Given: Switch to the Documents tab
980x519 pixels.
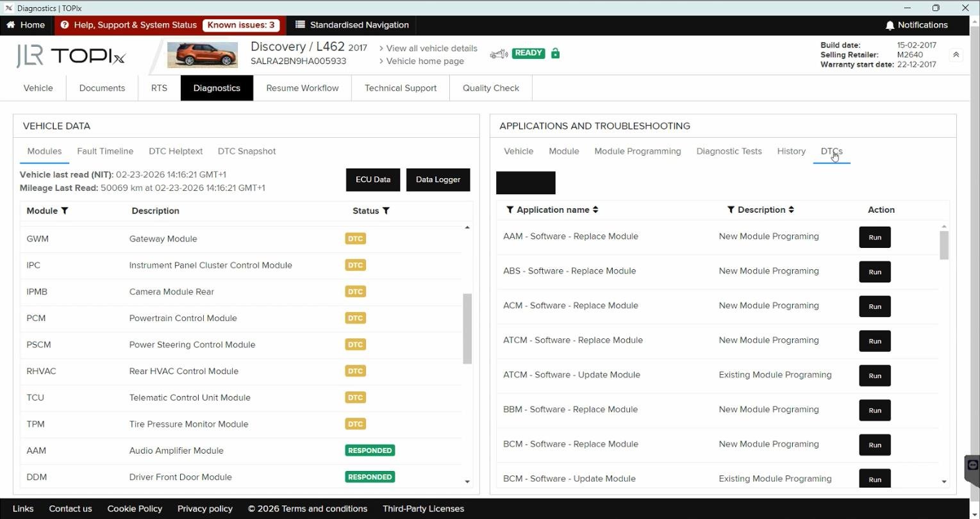Looking at the screenshot, I should click(x=102, y=88).
